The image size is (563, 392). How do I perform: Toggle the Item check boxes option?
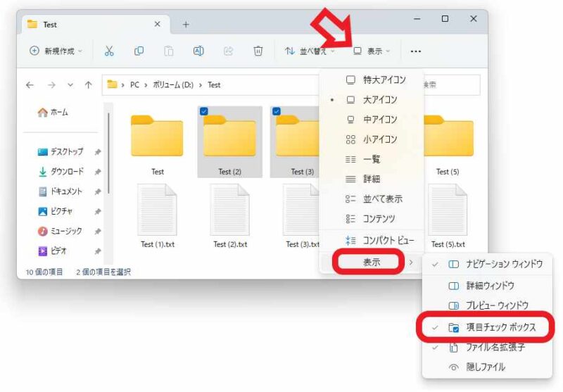(487, 327)
